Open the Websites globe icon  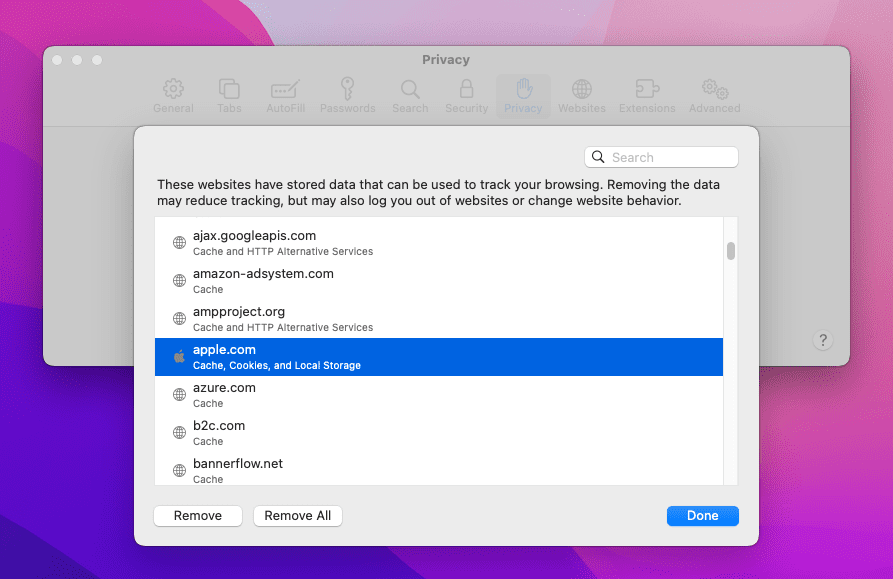pyautogui.click(x=581, y=89)
